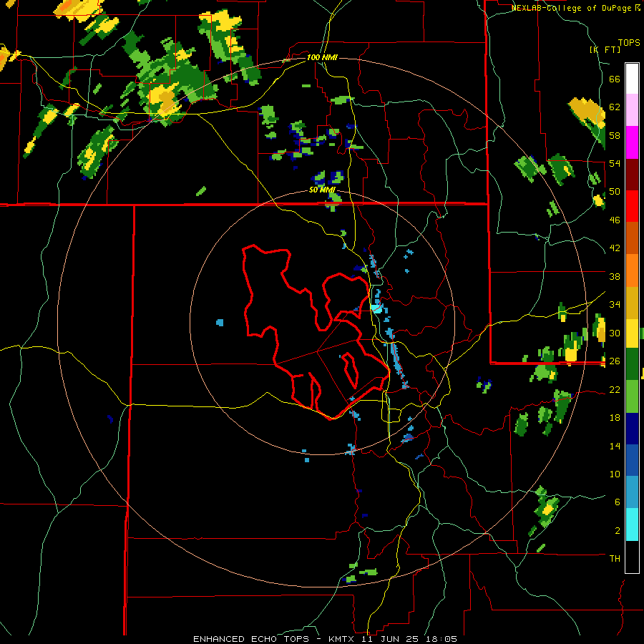Click the '30' legend value
Screen dimensions: 644x644
click(x=615, y=333)
